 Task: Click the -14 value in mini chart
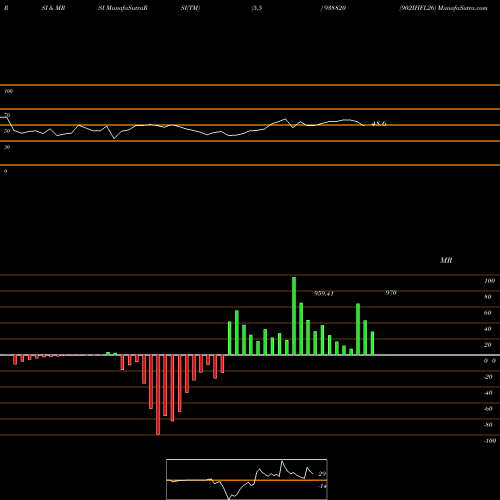[322, 486]
